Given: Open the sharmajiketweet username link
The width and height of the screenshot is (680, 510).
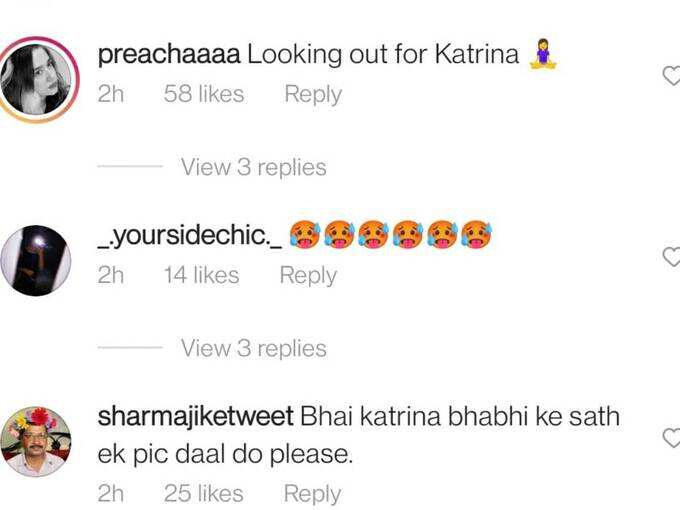Looking at the screenshot, I should tap(196, 417).
